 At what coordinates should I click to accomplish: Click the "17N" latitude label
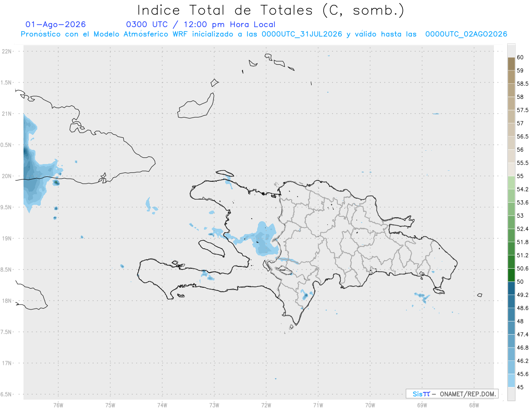7,363
